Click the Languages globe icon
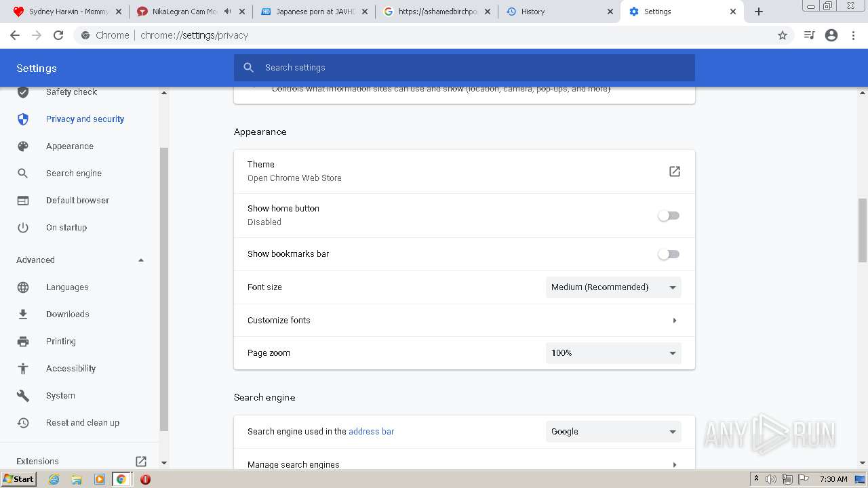Image resolution: width=868 pixels, height=488 pixels. point(23,287)
